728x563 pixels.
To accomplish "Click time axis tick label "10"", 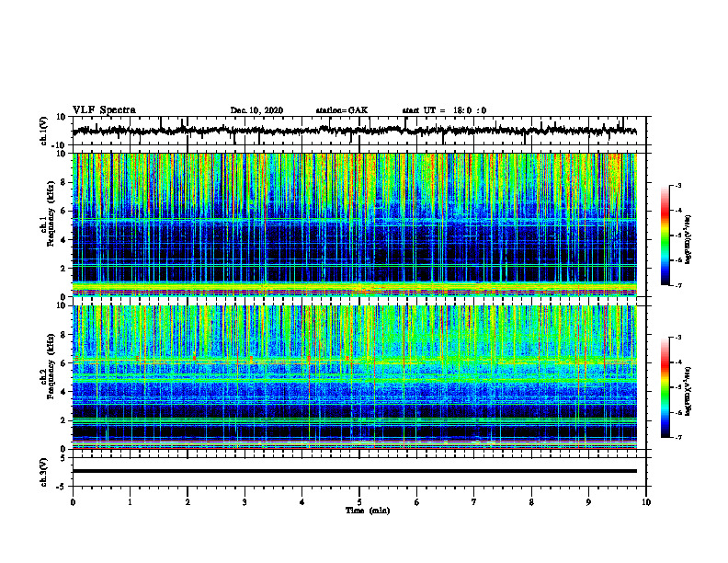I will tap(646, 502).
